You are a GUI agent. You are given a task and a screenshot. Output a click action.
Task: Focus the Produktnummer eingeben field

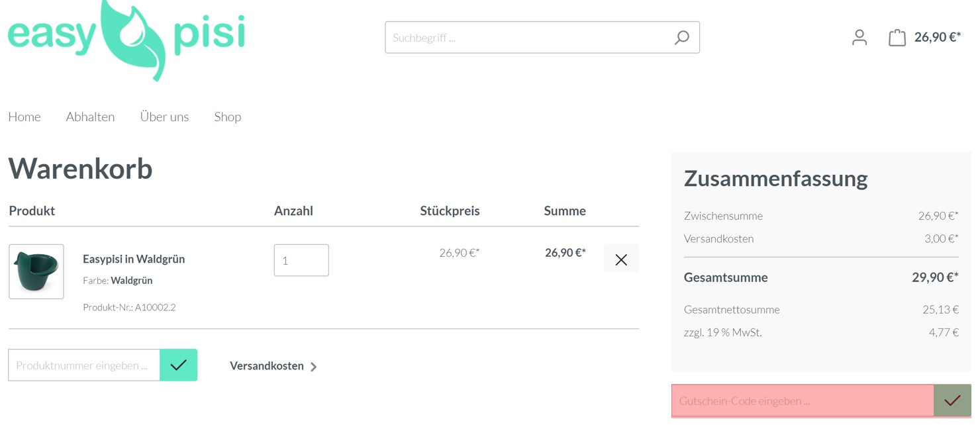84,365
